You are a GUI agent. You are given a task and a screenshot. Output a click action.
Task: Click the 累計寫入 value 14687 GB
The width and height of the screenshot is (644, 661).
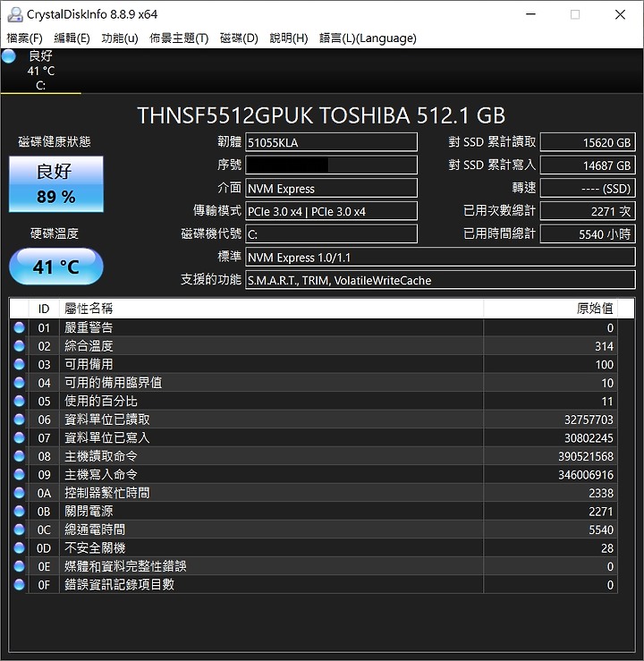(x=588, y=165)
